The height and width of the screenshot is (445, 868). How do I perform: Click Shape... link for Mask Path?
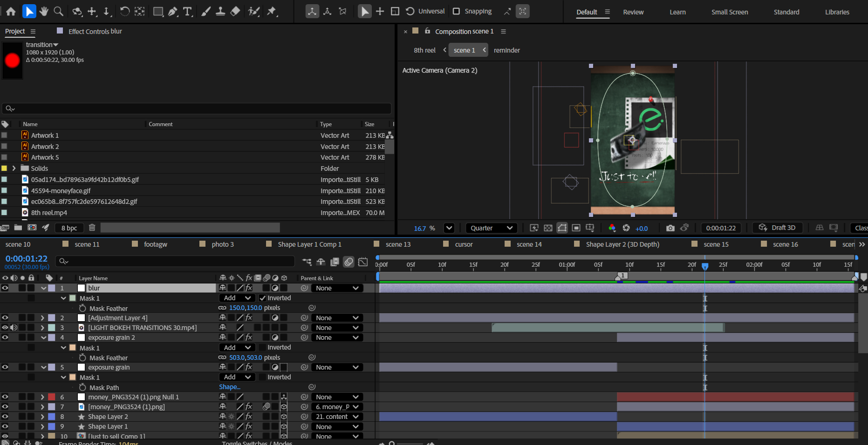coord(230,387)
